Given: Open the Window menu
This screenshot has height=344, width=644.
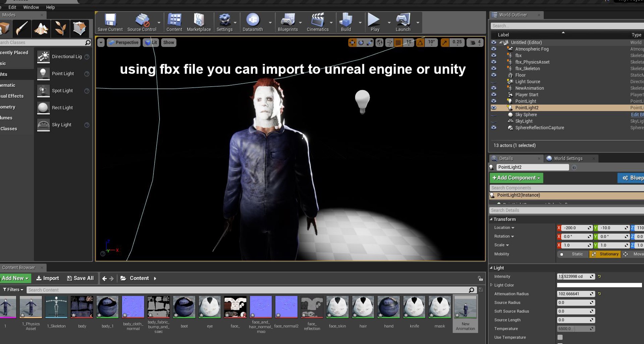Looking at the screenshot, I should [31, 7].
